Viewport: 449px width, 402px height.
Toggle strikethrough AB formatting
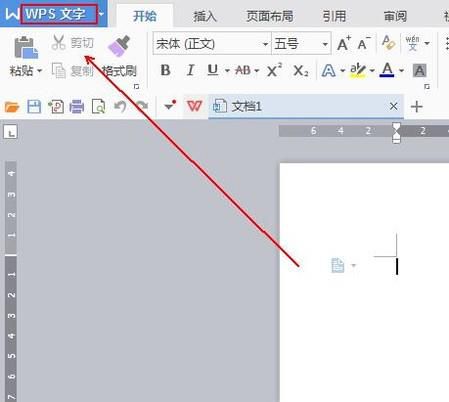(243, 70)
